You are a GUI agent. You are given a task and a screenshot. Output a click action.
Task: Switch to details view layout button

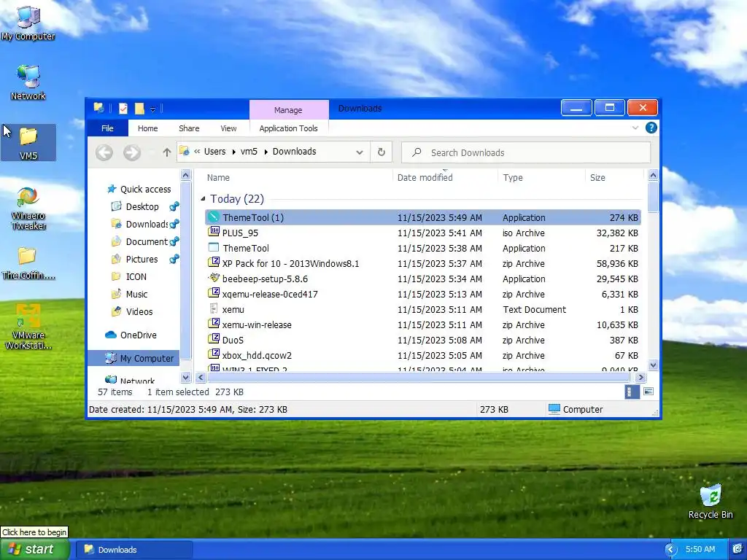pyautogui.click(x=631, y=392)
